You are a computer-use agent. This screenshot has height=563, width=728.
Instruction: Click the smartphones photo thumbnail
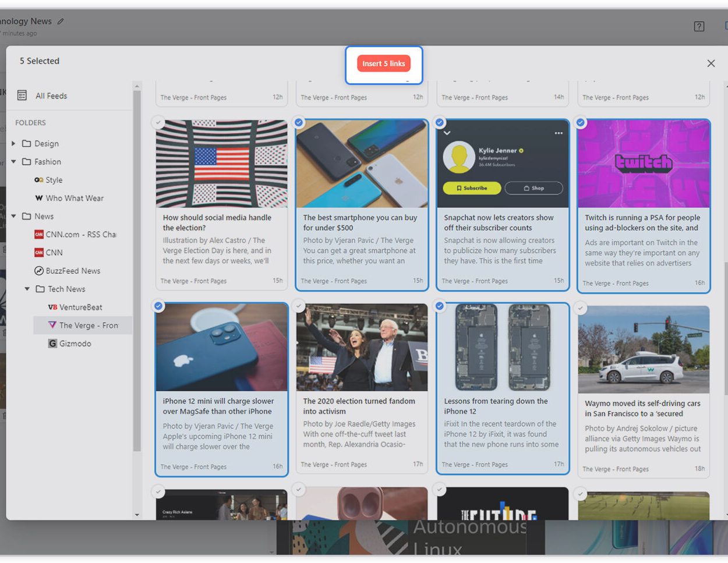362,164
